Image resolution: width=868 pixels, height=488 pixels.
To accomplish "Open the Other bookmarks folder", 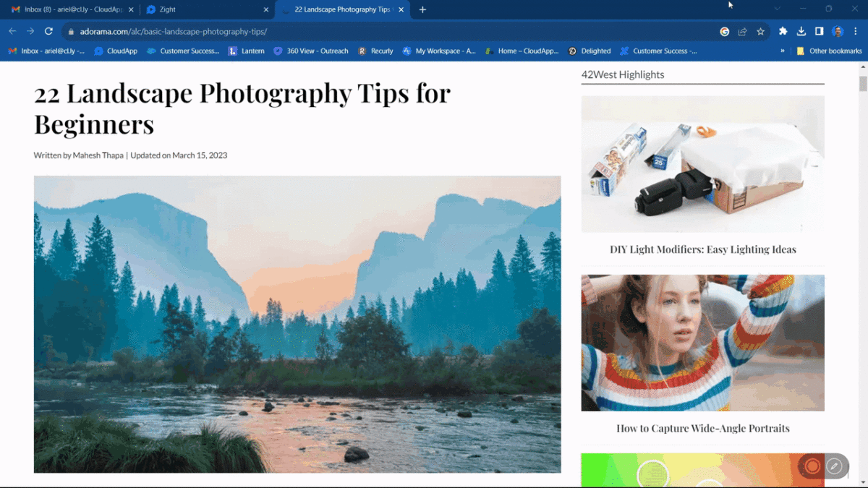I will tap(829, 51).
